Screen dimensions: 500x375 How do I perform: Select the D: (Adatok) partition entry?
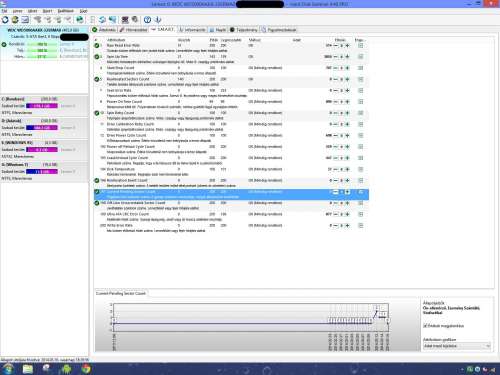click(44, 127)
